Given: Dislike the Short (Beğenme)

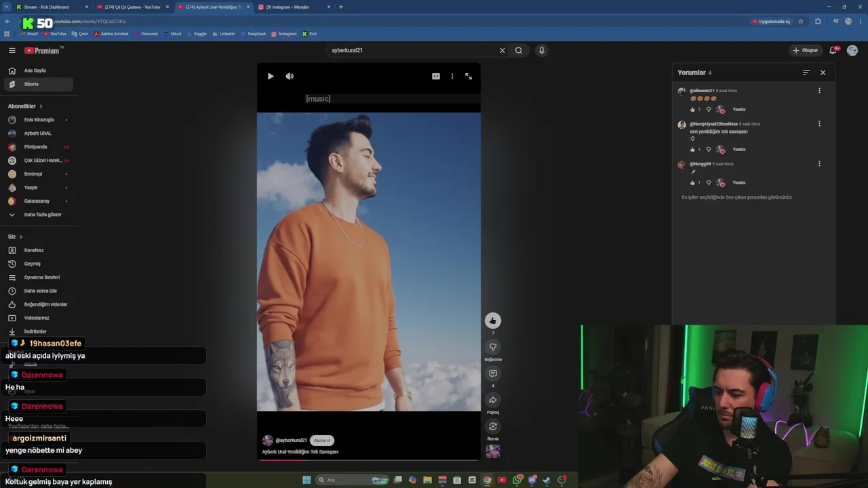Looking at the screenshot, I should [x=493, y=347].
